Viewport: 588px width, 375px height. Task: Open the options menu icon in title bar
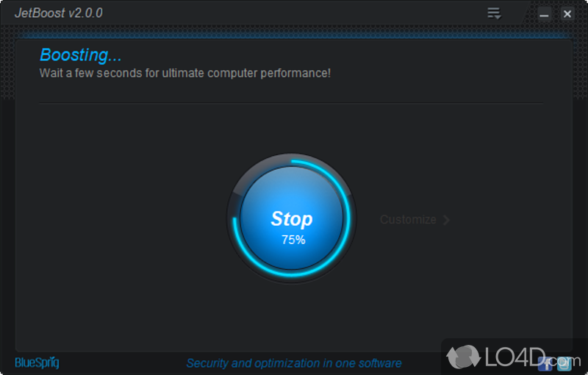pyautogui.click(x=494, y=13)
